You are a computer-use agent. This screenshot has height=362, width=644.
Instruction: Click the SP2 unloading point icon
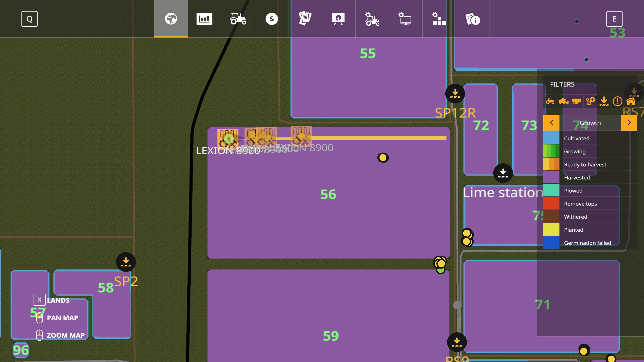tap(126, 262)
